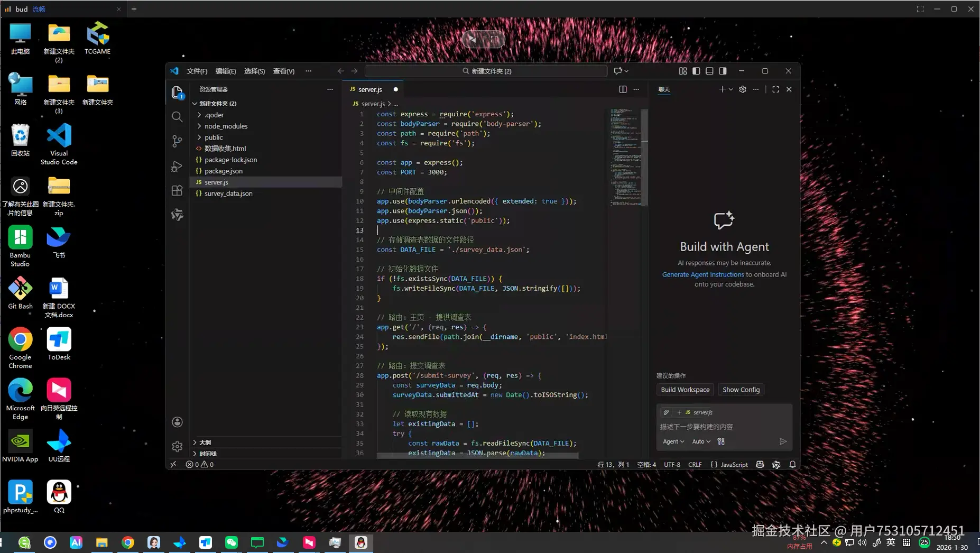980x553 pixels.
Task: Open the 查看(V) menu
Action: pos(284,71)
